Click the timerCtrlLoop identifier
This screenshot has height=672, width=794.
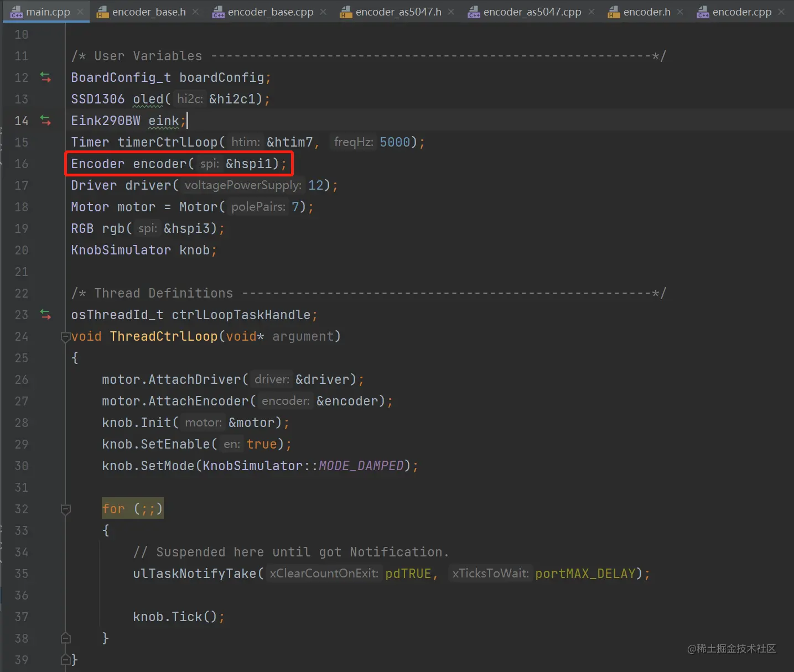click(168, 142)
